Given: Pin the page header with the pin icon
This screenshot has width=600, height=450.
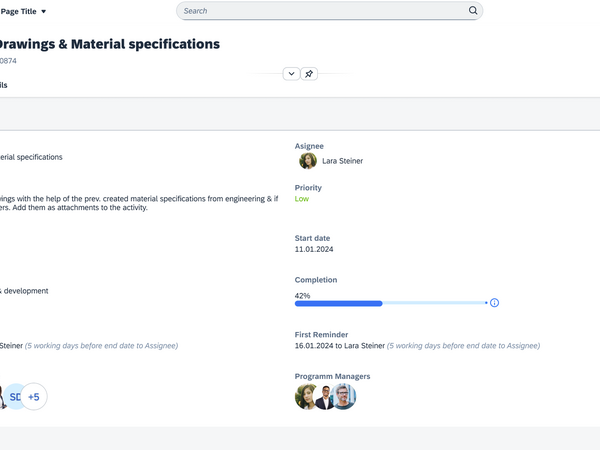Looking at the screenshot, I should (309, 74).
